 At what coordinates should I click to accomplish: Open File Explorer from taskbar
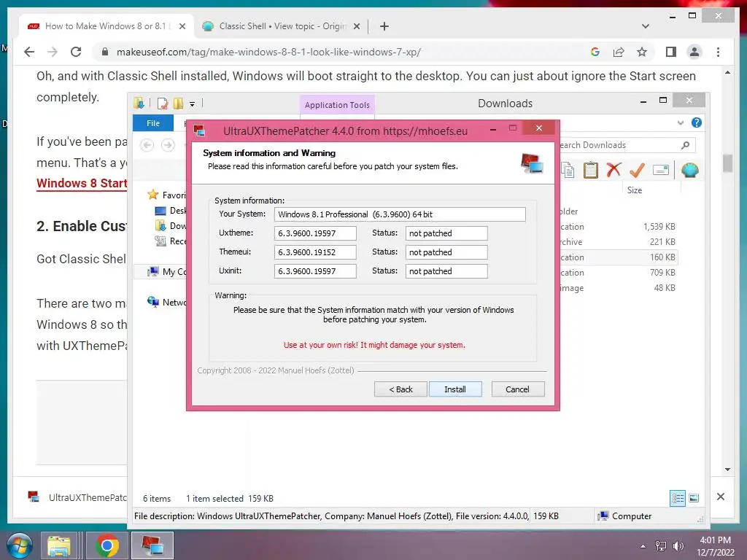(58, 545)
